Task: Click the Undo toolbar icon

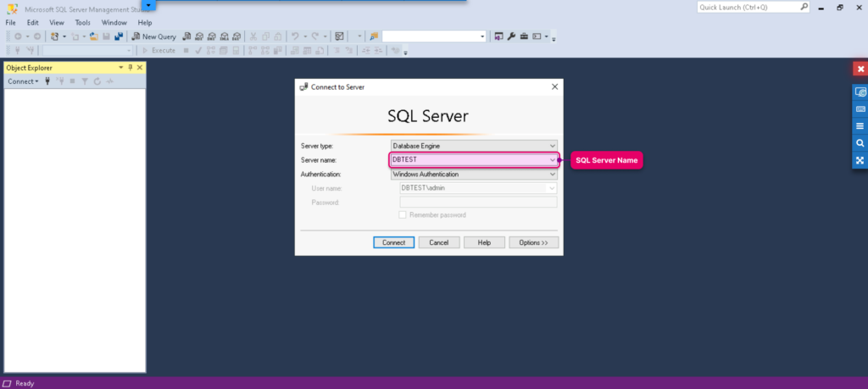Action: tap(294, 36)
